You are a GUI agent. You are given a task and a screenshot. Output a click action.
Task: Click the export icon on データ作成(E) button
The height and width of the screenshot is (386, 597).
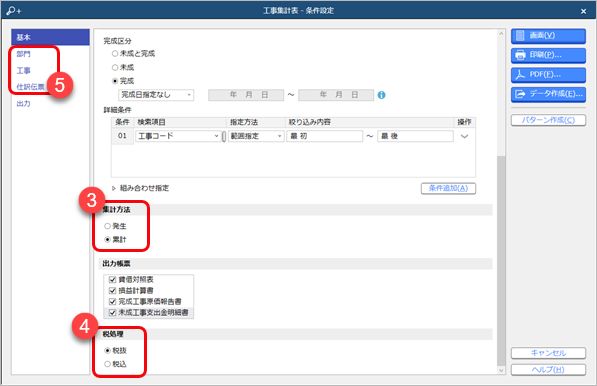point(520,94)
